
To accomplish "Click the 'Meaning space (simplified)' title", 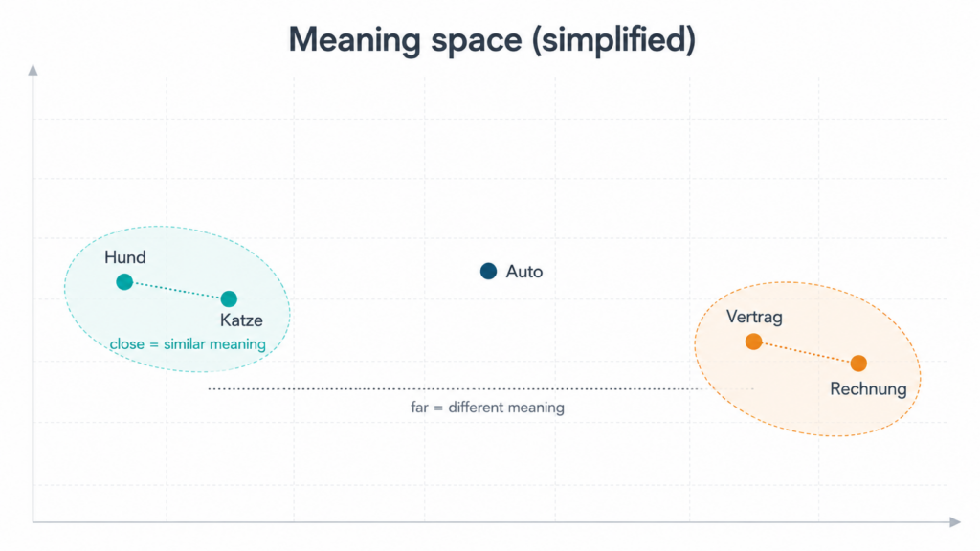I will (x=492, y=39).
